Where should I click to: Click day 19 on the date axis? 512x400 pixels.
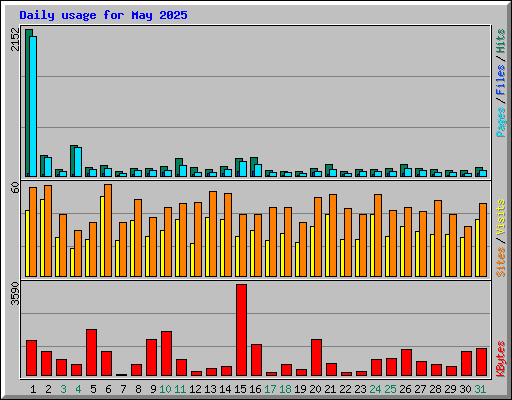(300, 389)
